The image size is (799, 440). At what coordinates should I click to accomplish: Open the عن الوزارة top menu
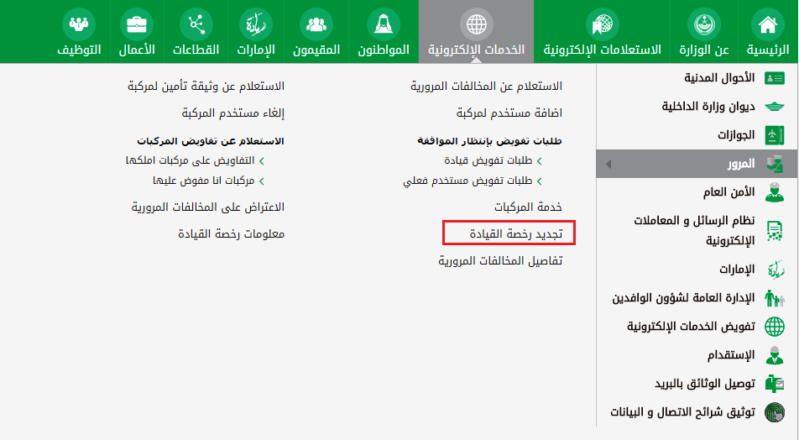(709, 48)
